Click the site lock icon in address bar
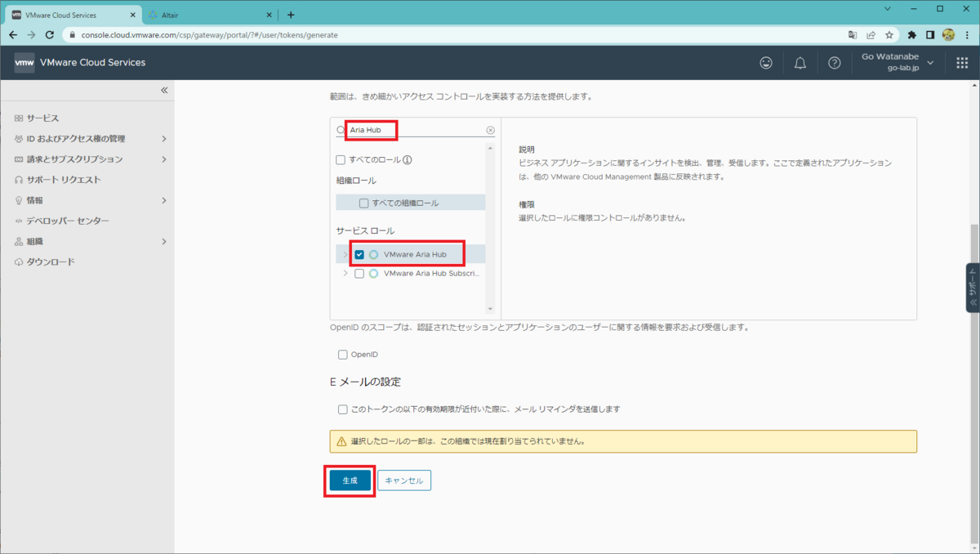 (x=72, y=35)
